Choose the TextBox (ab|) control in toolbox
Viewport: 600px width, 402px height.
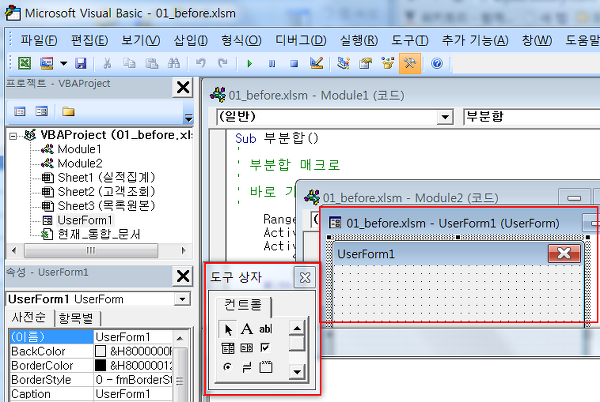pos(266,329)
